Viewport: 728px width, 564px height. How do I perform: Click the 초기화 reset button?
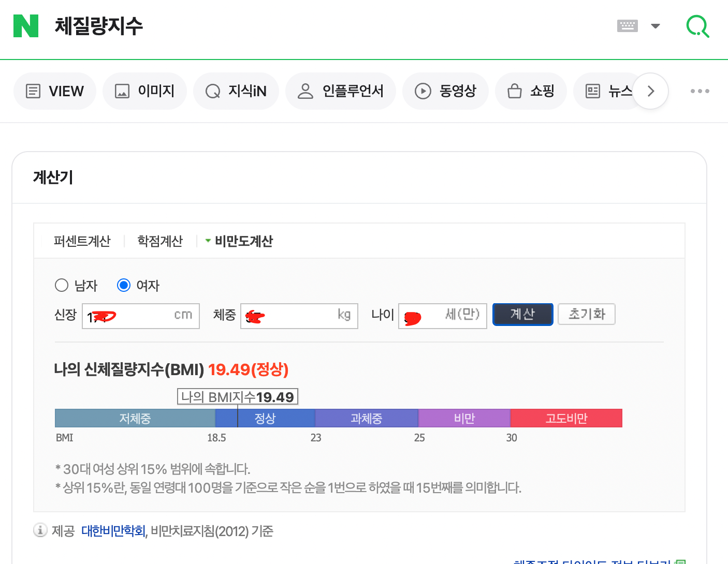[x=587, y=314]
